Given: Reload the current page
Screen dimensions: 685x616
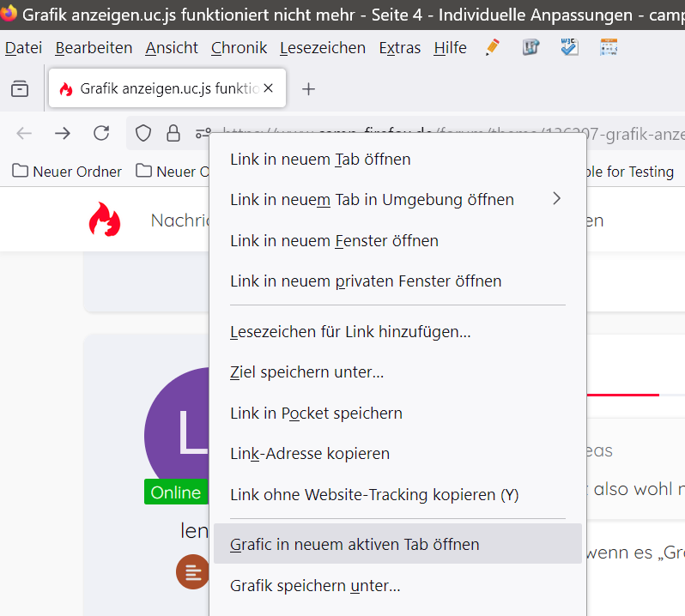Looking at the screenshot, I should (x=101, y=133).
